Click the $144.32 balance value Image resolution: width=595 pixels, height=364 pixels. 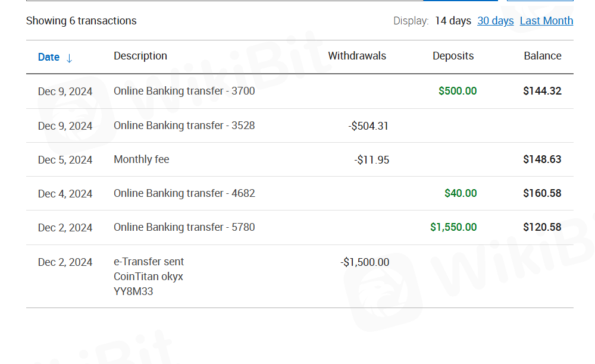542,91
